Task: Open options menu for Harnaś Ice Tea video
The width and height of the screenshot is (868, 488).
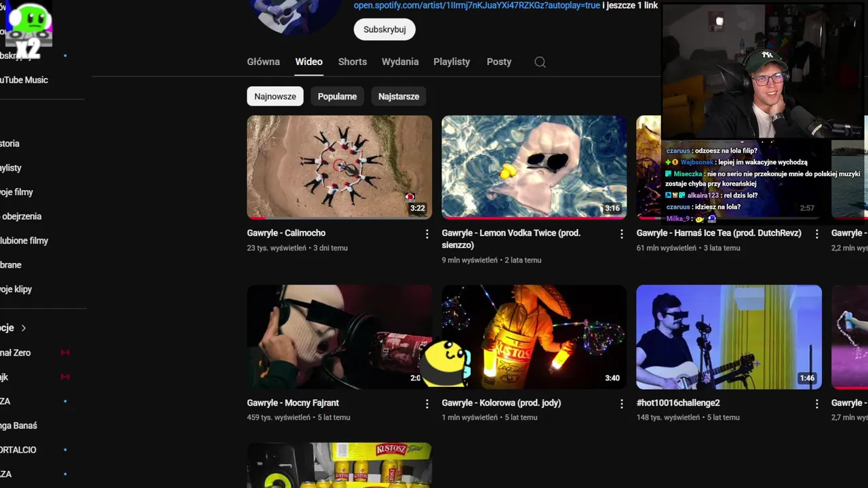Action: pyautogui.click(x=816, y=234)
